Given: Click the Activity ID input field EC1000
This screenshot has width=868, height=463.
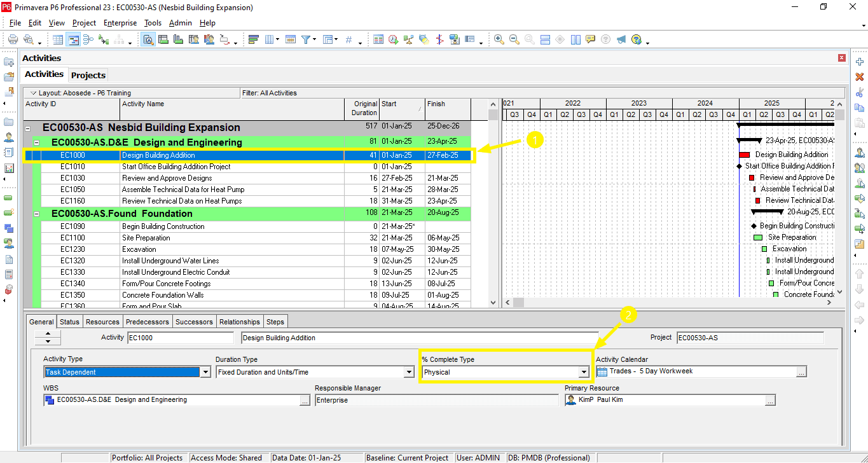Looking at the screenshot, I should (181, 338).
